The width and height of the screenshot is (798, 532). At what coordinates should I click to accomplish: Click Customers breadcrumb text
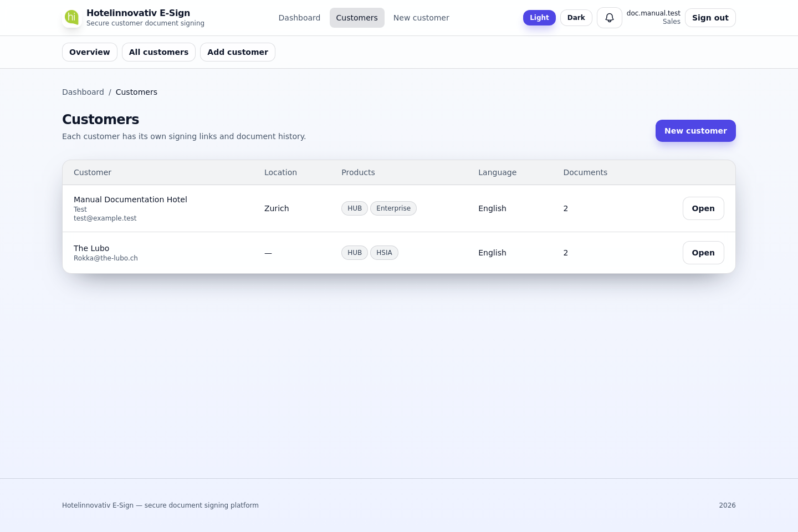(136, 92)
